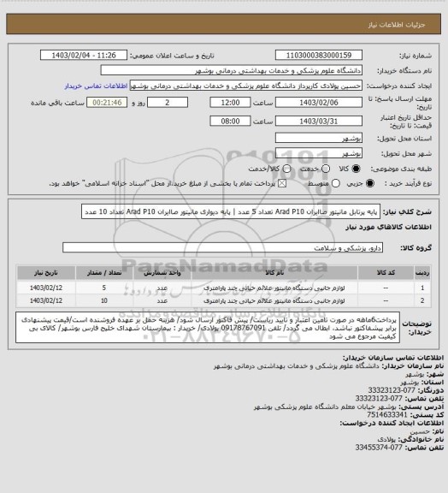Click item name in table row 1
This screenshot has height=493, width=448.
point(274,288)
